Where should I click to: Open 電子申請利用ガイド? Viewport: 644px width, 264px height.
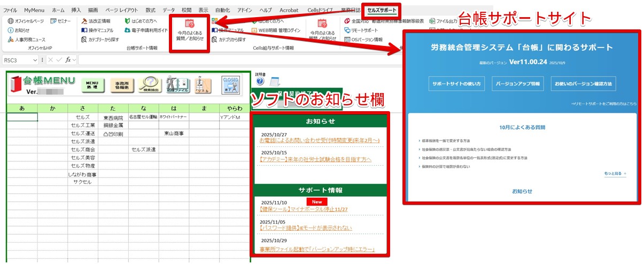click(146, 30)
